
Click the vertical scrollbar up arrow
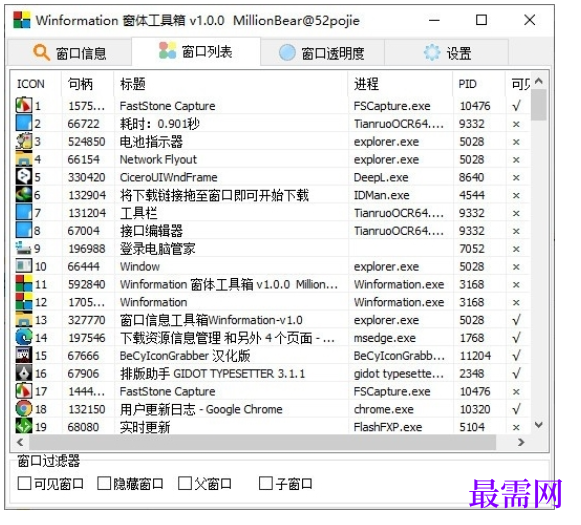tap(539, 80)
